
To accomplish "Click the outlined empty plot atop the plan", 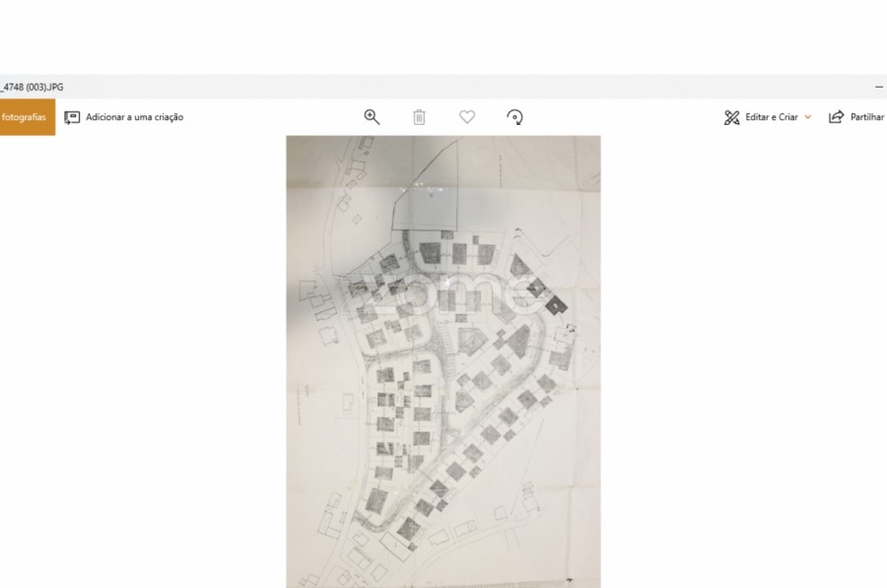I will coord(428,197).
